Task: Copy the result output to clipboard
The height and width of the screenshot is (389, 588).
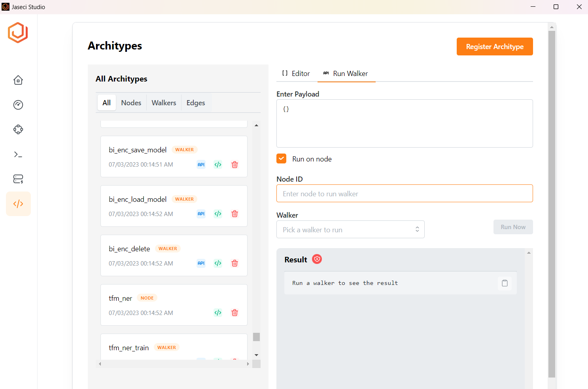Action: (x=505, y=283)
